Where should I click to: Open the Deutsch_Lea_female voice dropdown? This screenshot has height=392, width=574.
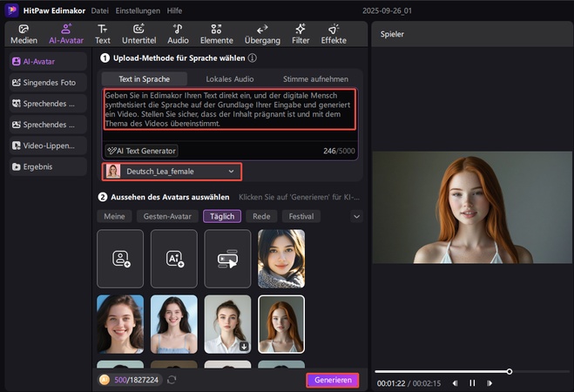pyautogui.click(x=172, y=172)
